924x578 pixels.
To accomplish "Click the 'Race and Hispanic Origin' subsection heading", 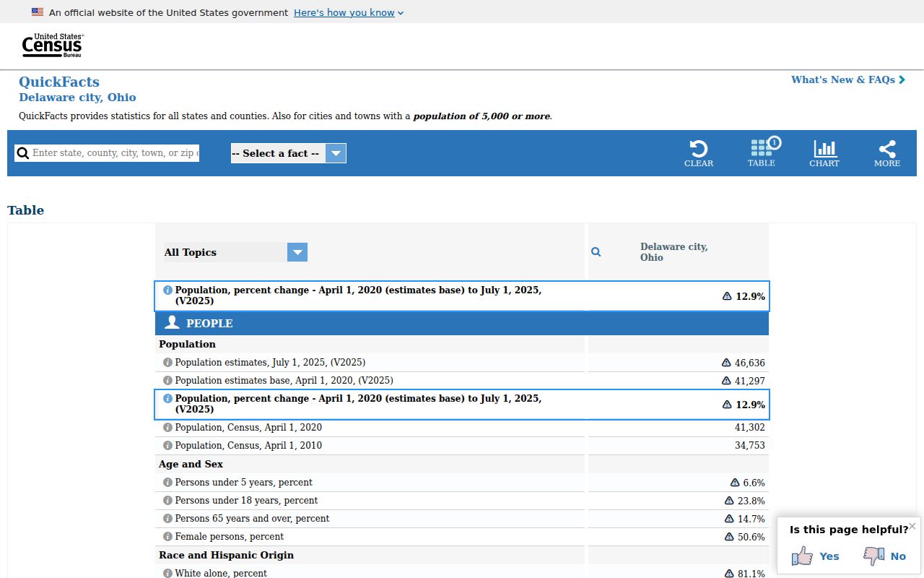I will (226, 555).
